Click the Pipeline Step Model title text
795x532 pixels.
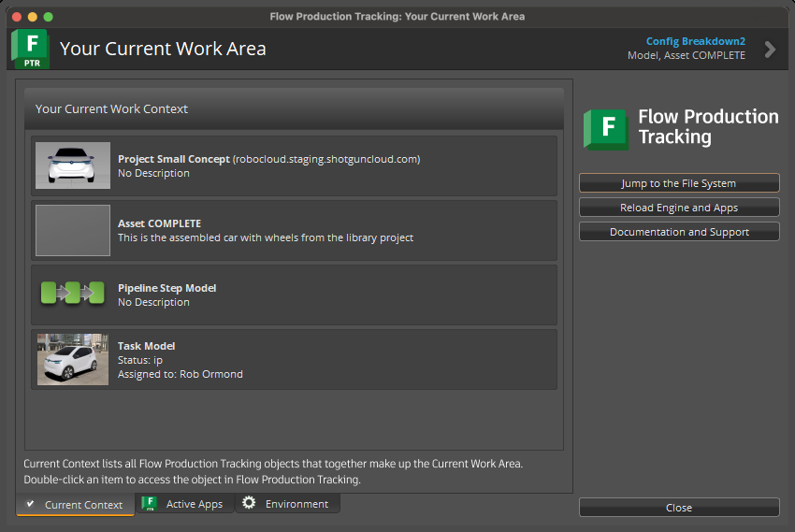coord(166,288)
